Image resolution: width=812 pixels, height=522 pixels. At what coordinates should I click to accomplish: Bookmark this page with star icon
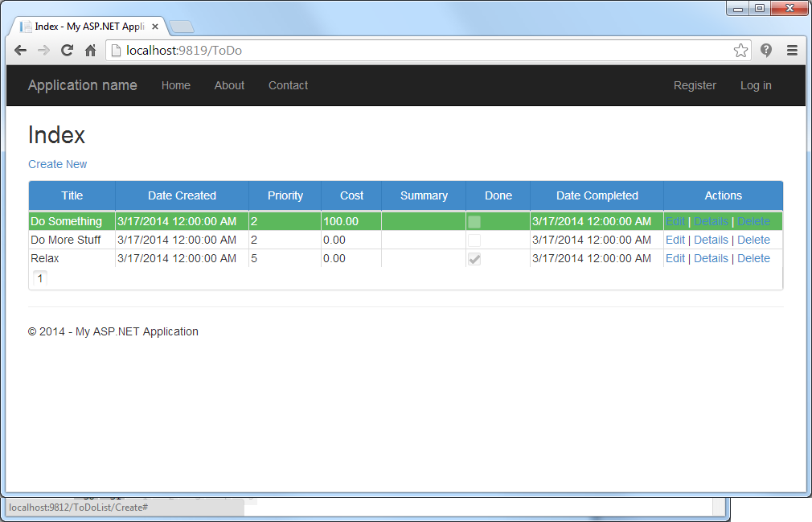(x=740, y=50)
